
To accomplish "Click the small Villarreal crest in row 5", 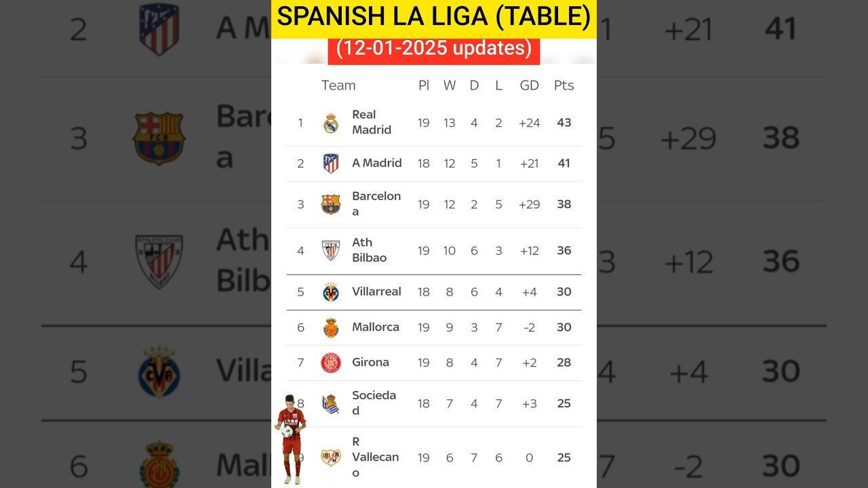I will pyautogui.click(x=331, y=292).
